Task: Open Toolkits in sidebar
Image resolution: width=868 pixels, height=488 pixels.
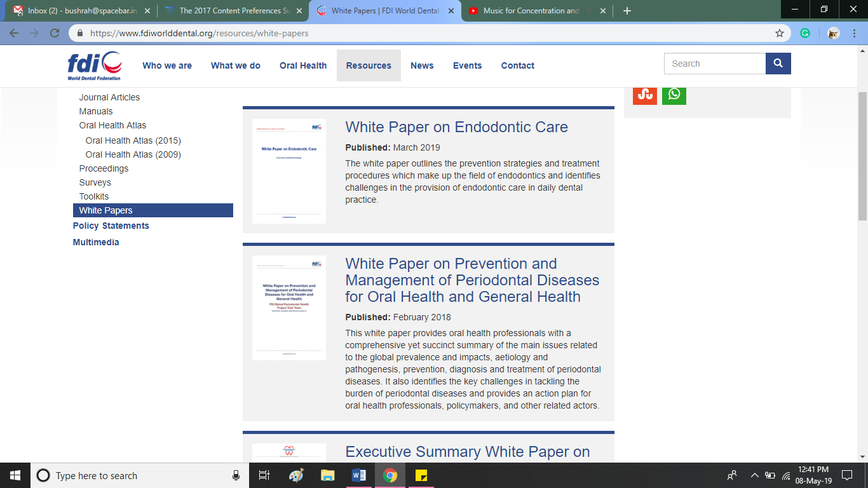Action: click(94, 196)
